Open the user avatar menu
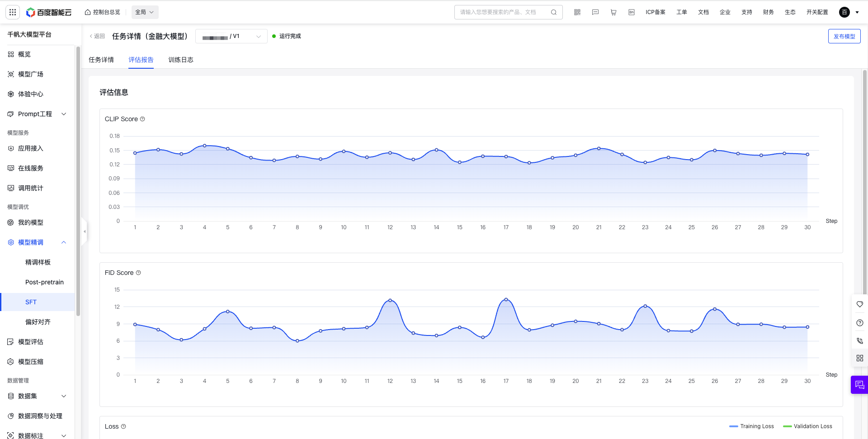Screen dimensions: 868x439 pyautogui.click(x=844, y=12)
